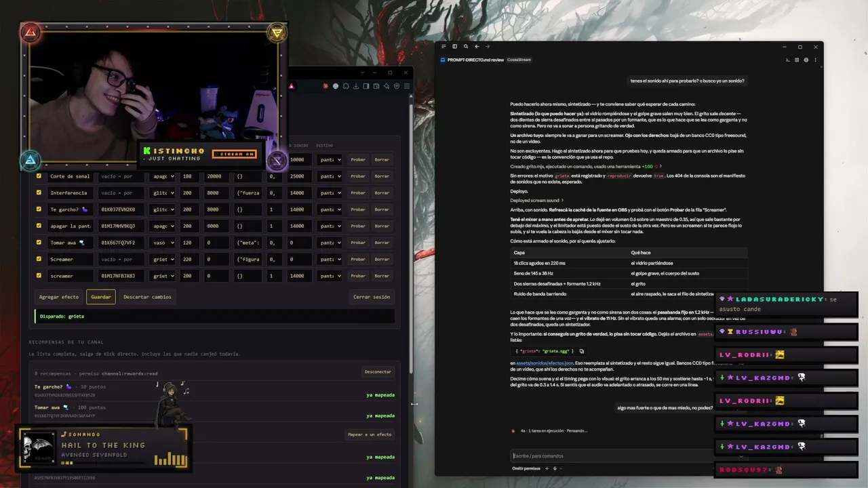
Task: Open effect type dropdown for Corte de senal
Action: [x=163, y=176]
